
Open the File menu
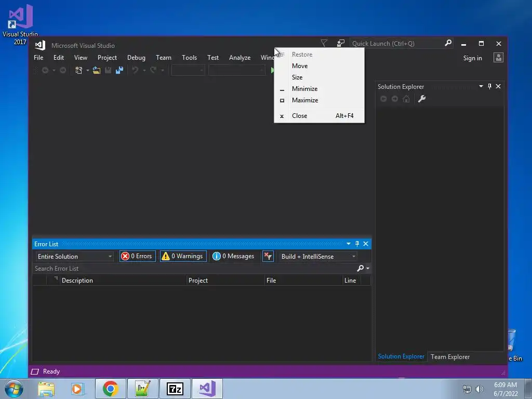38,57
